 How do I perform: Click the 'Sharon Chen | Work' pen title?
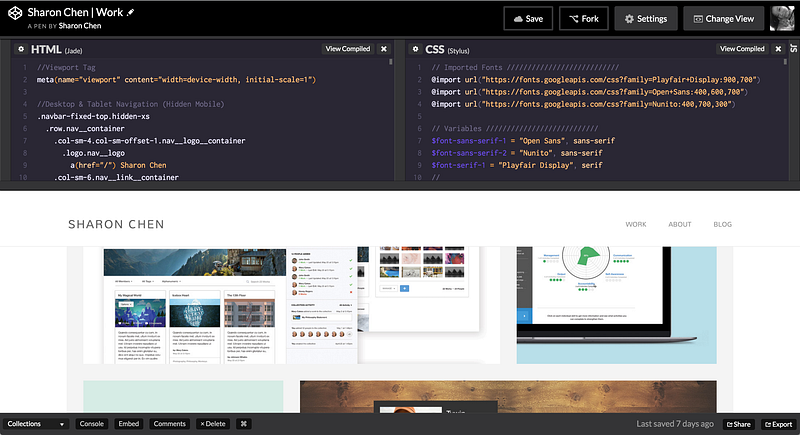pyautogui.click(x=75, y=12)
